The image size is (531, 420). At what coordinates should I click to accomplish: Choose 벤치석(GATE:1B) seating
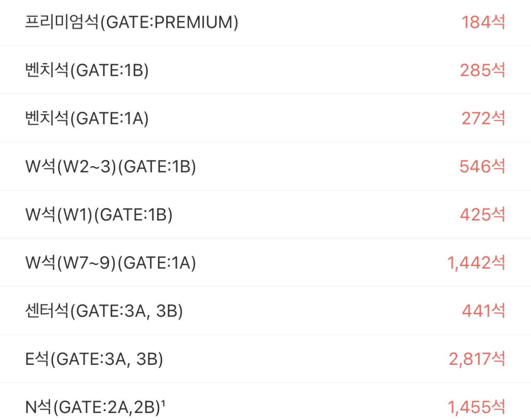point(265,70)
